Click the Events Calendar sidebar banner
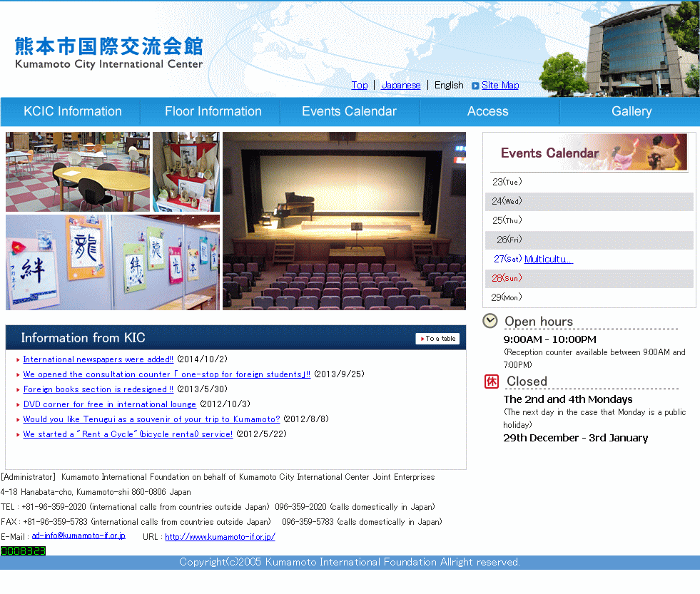The height and width of the screenshot is (594, 700). [589, 152]
